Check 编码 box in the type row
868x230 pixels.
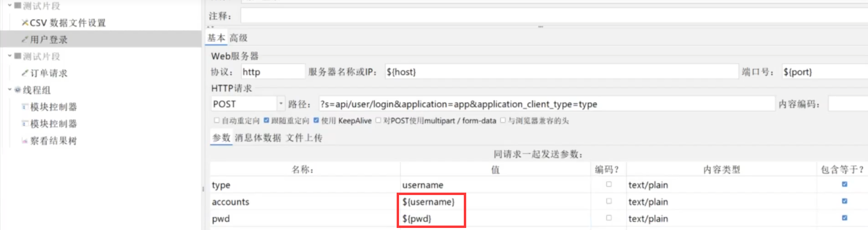coord(609,184)
